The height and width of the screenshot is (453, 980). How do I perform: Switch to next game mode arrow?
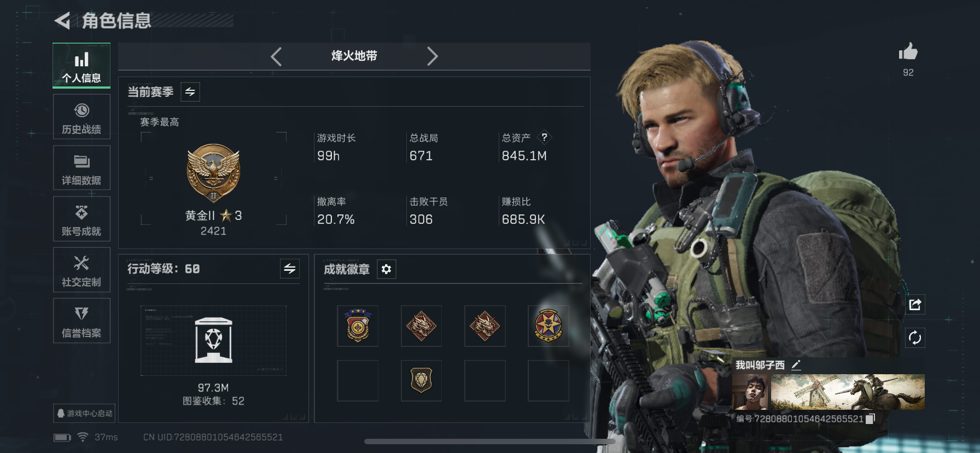(x=432, y=56)
